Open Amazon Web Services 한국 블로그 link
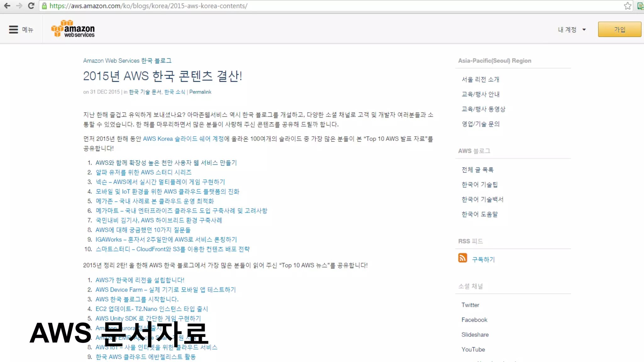This screenshot has width=644, height=362. pos(127,61)
